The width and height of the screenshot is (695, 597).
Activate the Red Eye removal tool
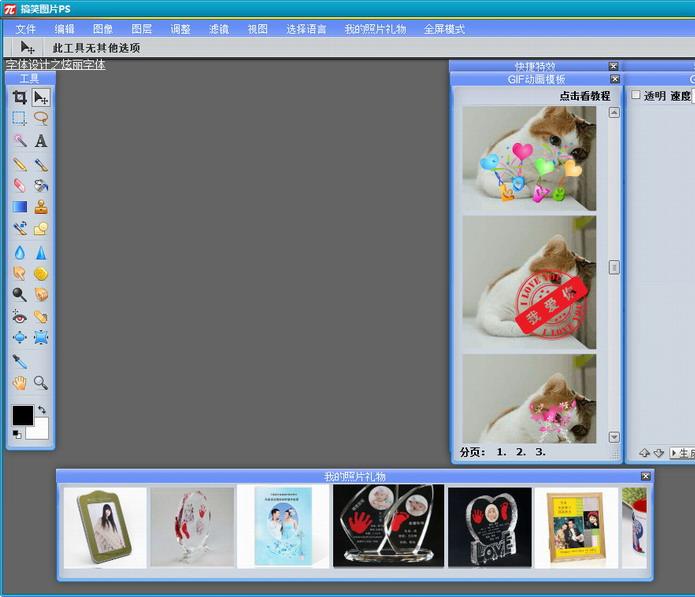(x=19, y=316)
